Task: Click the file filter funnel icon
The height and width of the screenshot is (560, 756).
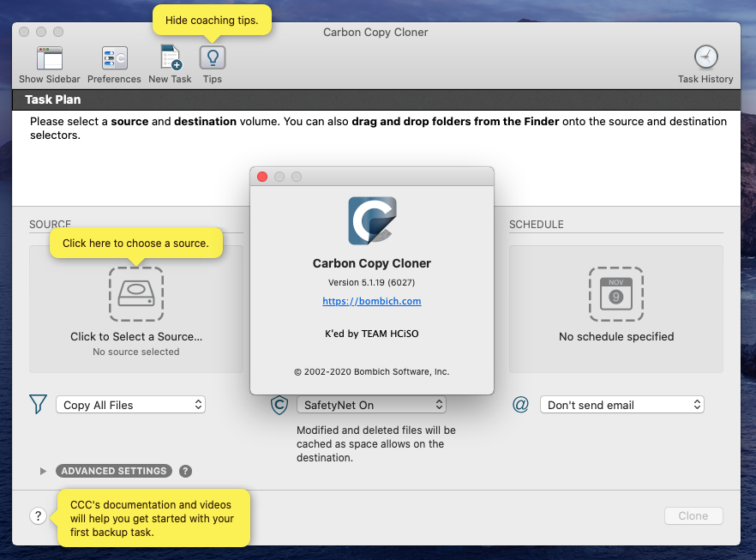Action: tap(38, 405)
